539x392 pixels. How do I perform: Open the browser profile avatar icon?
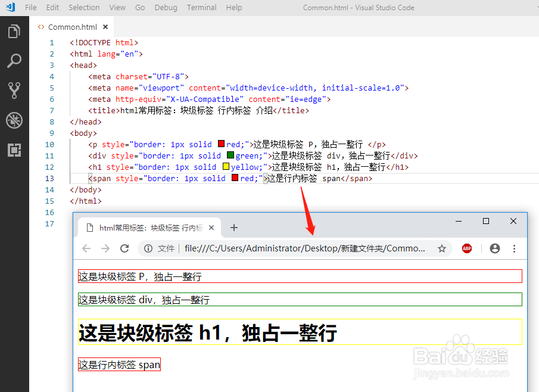(494, 248)
